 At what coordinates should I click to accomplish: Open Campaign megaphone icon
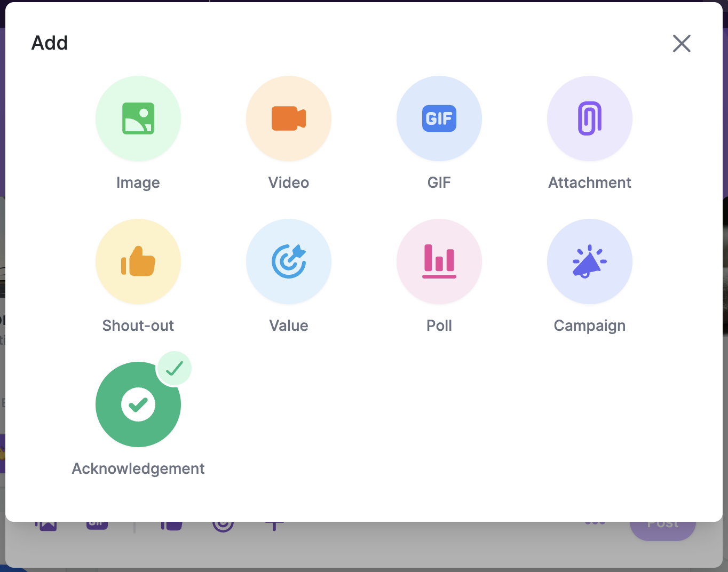coord(590,261)
